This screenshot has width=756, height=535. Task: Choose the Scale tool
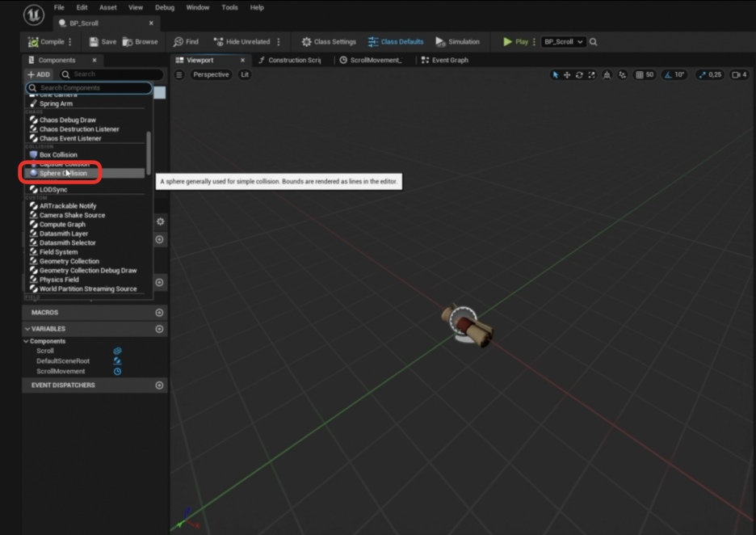591,75
